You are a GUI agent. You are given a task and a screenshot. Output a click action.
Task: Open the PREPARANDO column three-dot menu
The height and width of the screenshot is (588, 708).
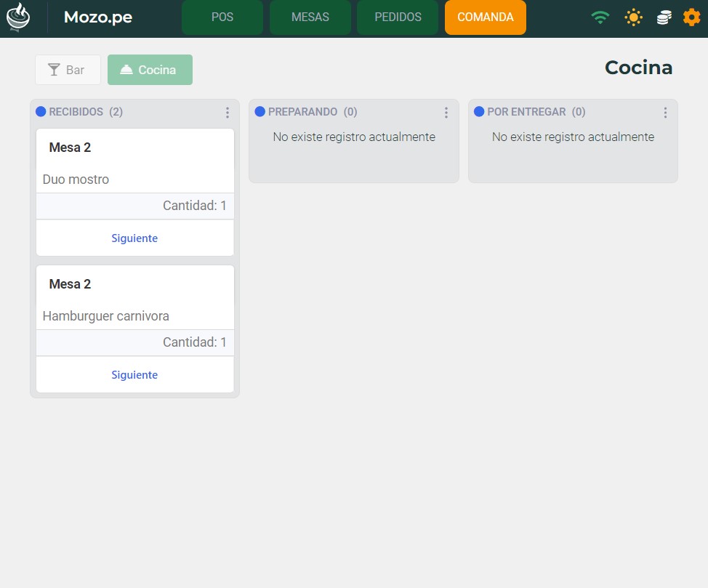click(446, 113)
